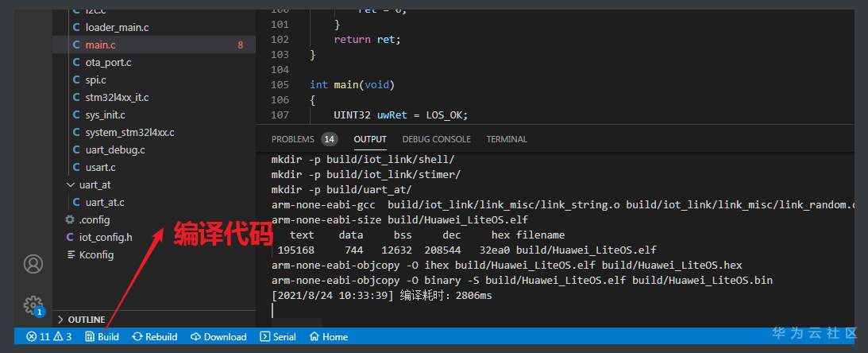868x353 pixels.
Task: Click the C icon beside iot_config.h
Action: tap(70, 237)
